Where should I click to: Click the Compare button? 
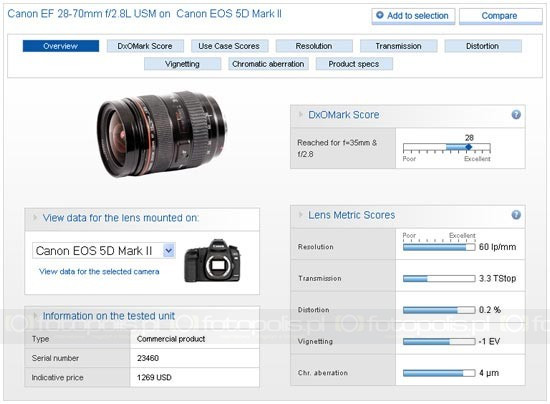click(x=501, y=16)
